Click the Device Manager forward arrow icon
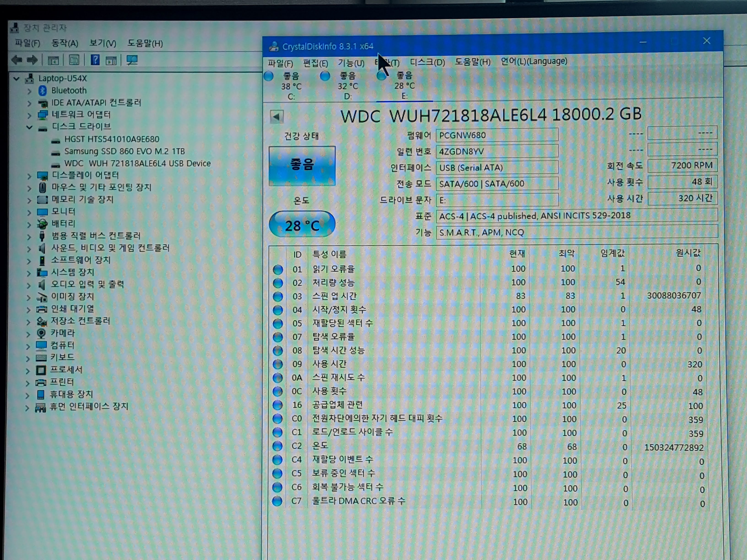The width and height of the screenshot is (747, 560). pos(32,60)
